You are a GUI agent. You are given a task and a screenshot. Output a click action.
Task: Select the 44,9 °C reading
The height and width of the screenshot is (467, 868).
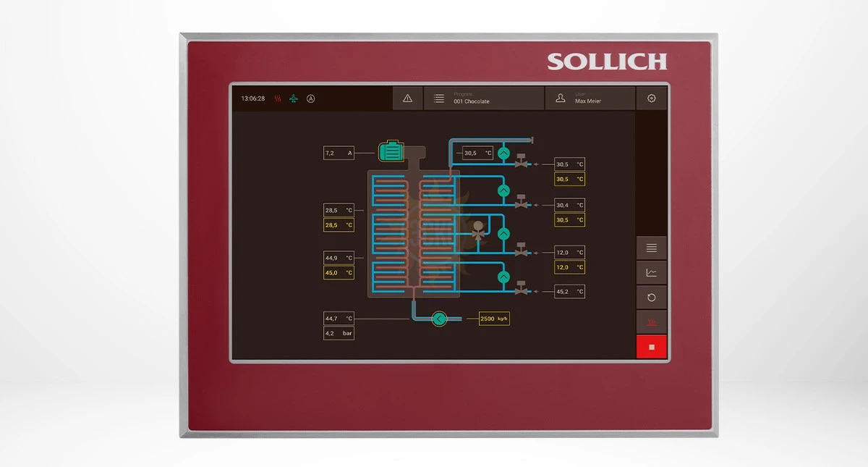point(339,258)
